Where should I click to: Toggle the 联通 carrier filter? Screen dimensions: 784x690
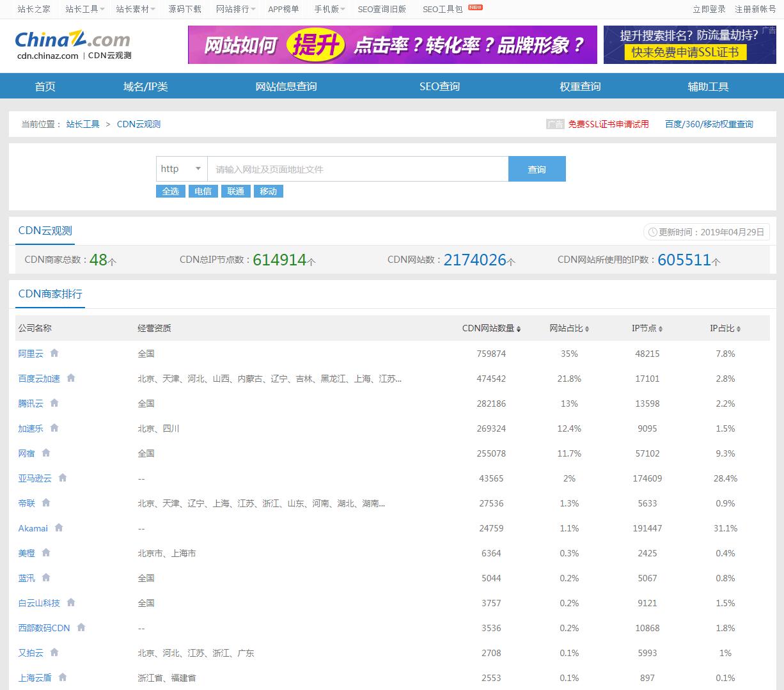tap(236, 191)
